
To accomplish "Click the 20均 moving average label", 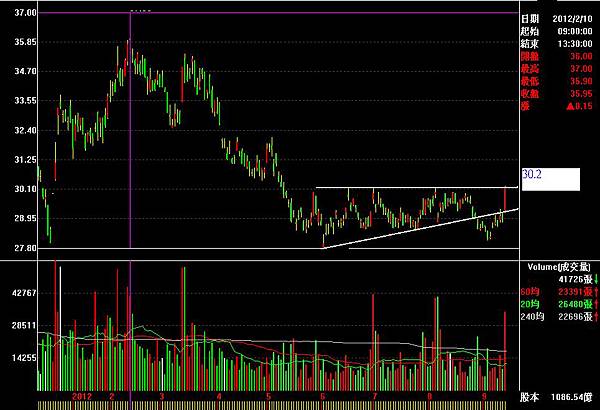I will (x=530, y=304).
